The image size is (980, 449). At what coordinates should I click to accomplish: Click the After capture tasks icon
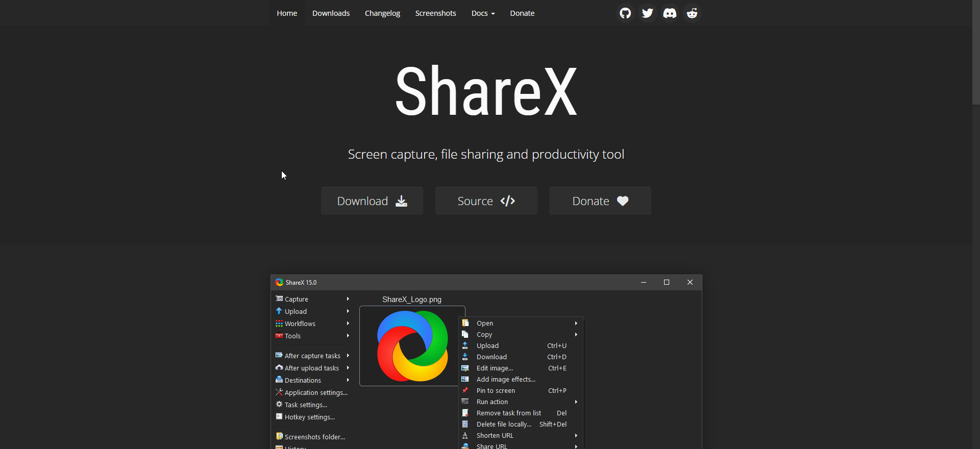click(279, 355)
